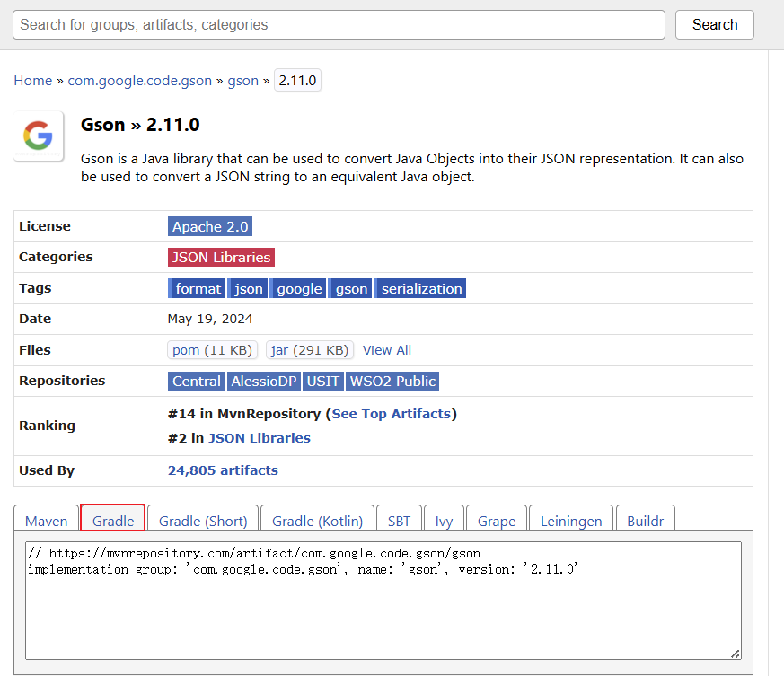
Task: Switch to the Gradle tab
Action: click(x=113, y=518)
